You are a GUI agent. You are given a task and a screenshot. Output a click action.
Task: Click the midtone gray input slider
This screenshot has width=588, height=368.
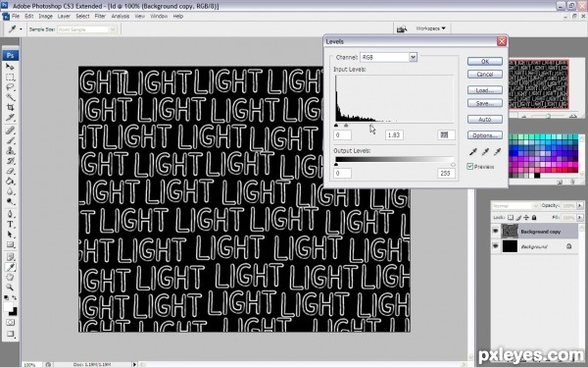tap(346, 126)
